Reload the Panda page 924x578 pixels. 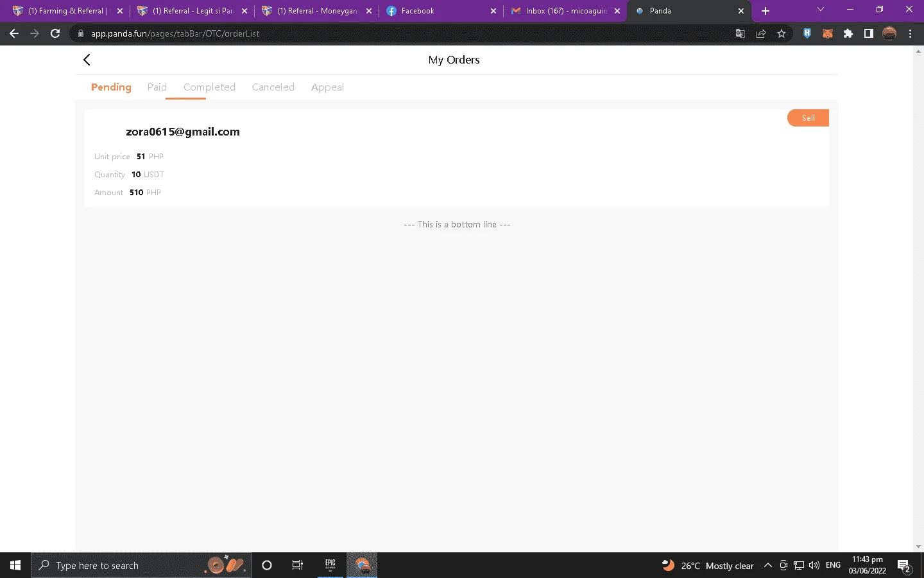pos(55,33)
